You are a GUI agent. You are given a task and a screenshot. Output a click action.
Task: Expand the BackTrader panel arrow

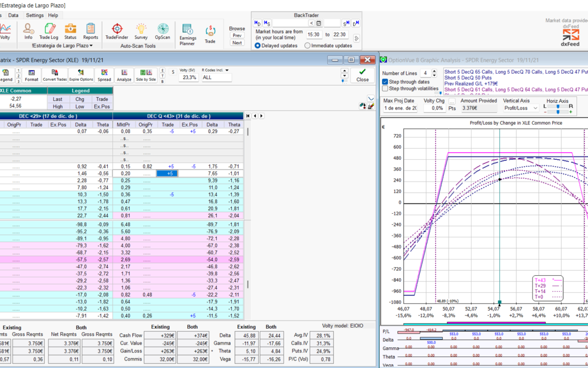coord(356,38)
